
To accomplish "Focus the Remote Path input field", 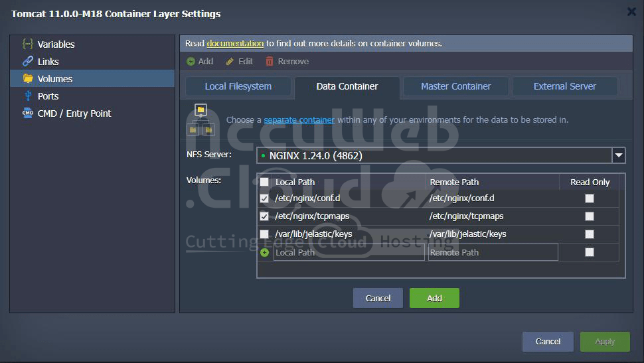I will click(x=493, y=252).
